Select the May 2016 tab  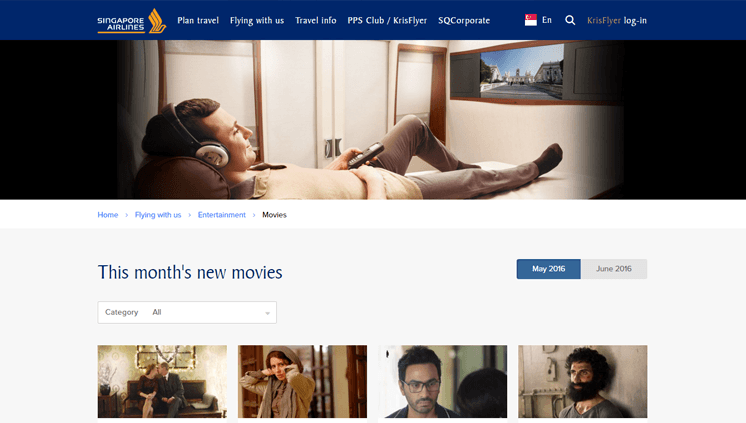coord(549,269)
